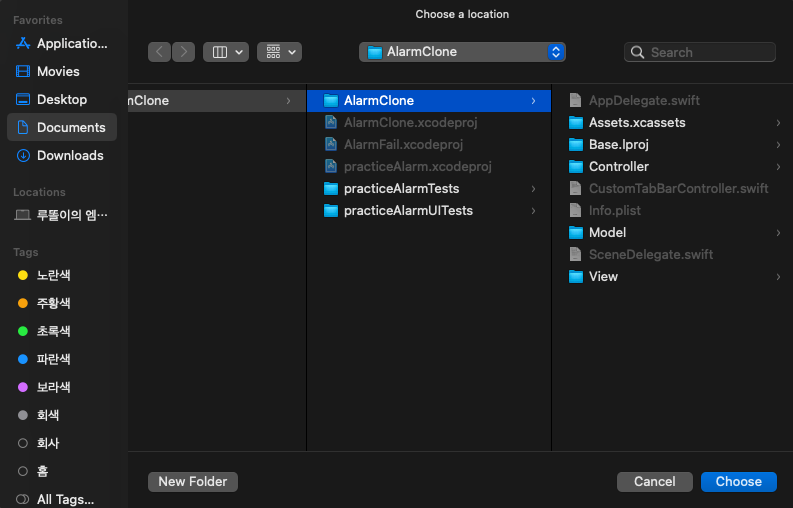Open the AlarmClone location path popup

[x=462, y=52]
